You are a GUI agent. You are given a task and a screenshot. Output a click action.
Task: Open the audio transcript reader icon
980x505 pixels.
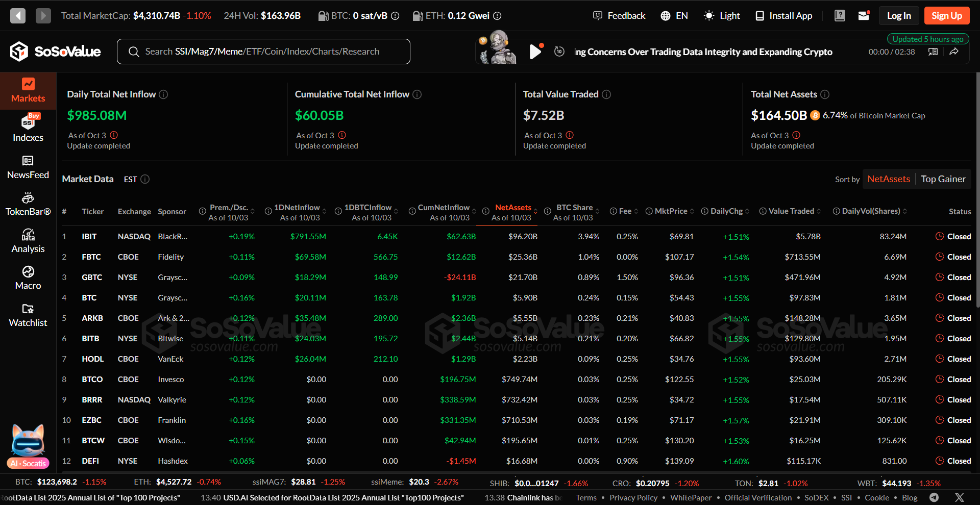(933, 52)
